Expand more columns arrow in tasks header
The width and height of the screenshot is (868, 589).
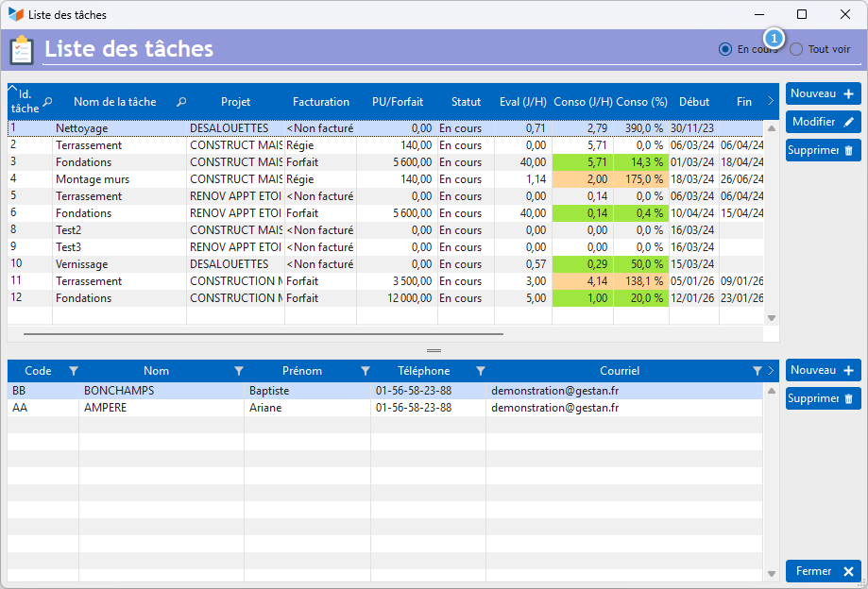click(x=771, y=101)
